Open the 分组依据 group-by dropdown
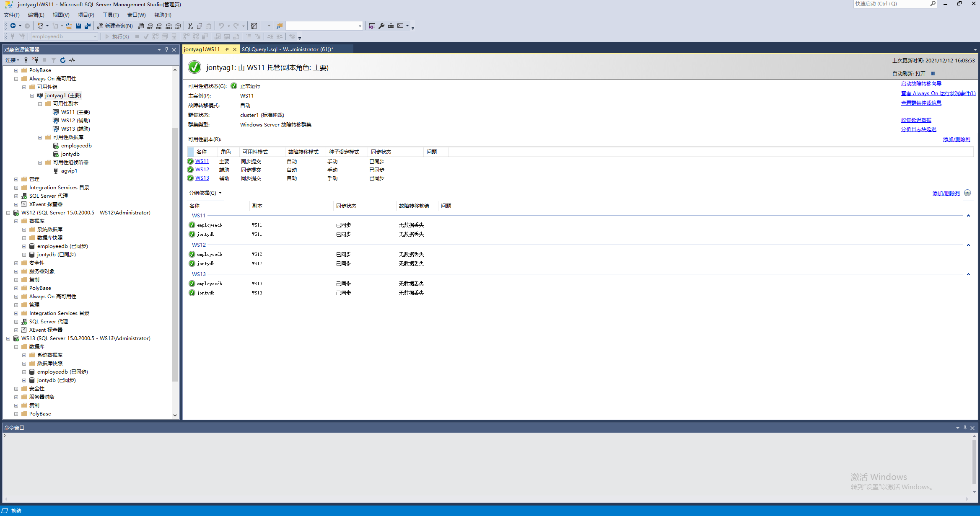Screen dimensions: 980x516 tap(205, 193)
